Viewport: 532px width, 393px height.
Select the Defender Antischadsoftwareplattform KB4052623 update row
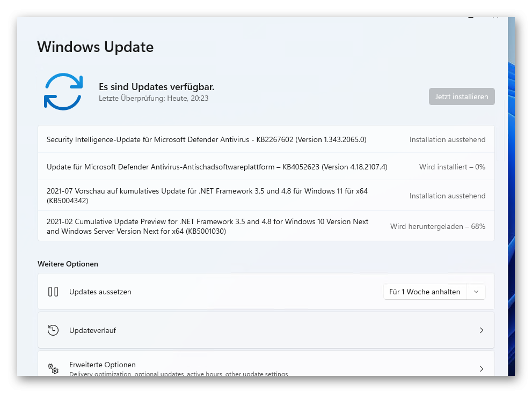(266, 167)
